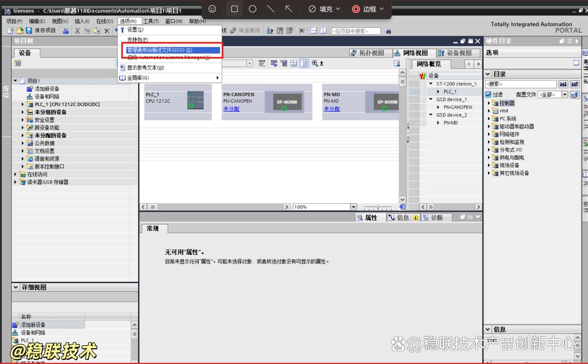Click the open project toolbar icon
This screenshot has width=588, height=364.
point(20,31)
